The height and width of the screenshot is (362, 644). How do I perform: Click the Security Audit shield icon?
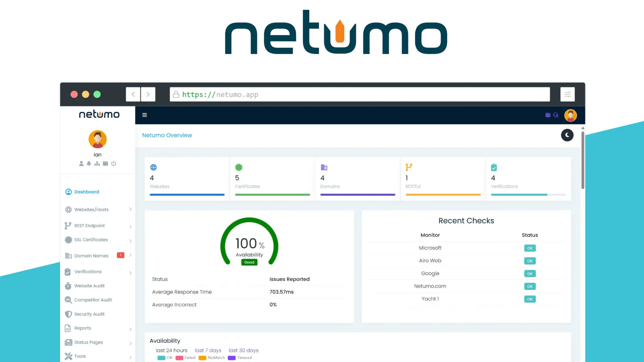[x=68, y=314]
